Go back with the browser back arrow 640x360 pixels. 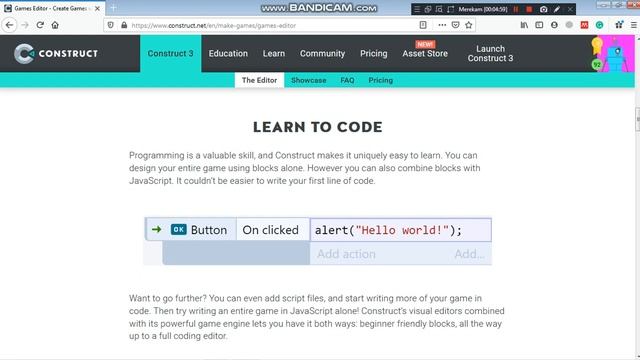click(x=9, y=25)
